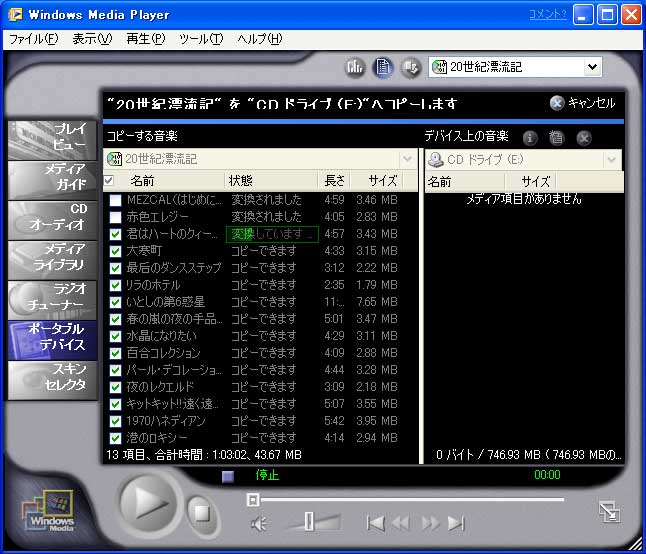The image size is (646, 554).
Task: Sort tracks by 長さ column header
Action: pyautogui.click(x=334, y=181)
